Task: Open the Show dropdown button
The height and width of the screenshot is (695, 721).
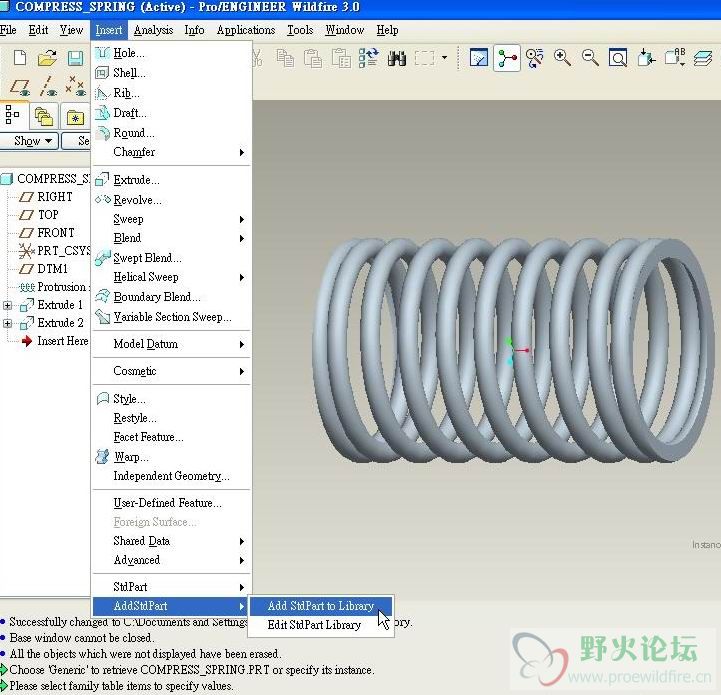Action: (x=30, y=141)
